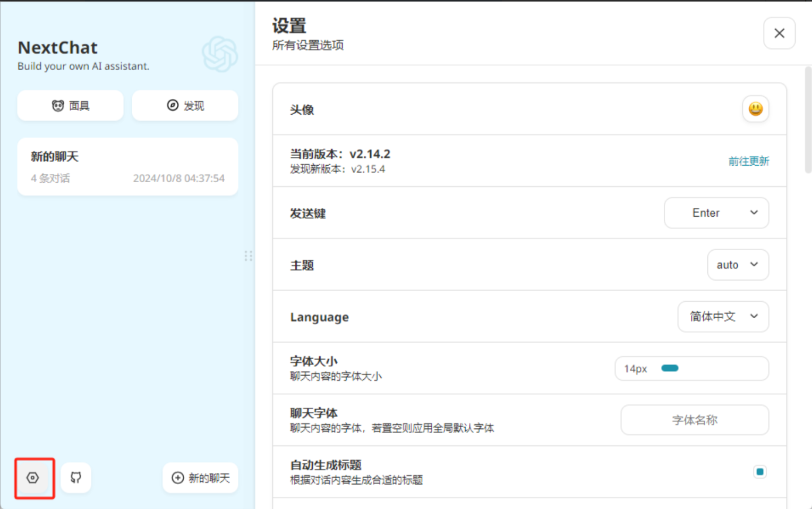
Task: Open the 发现 (discover) page
Action: (x=185, y=106)
